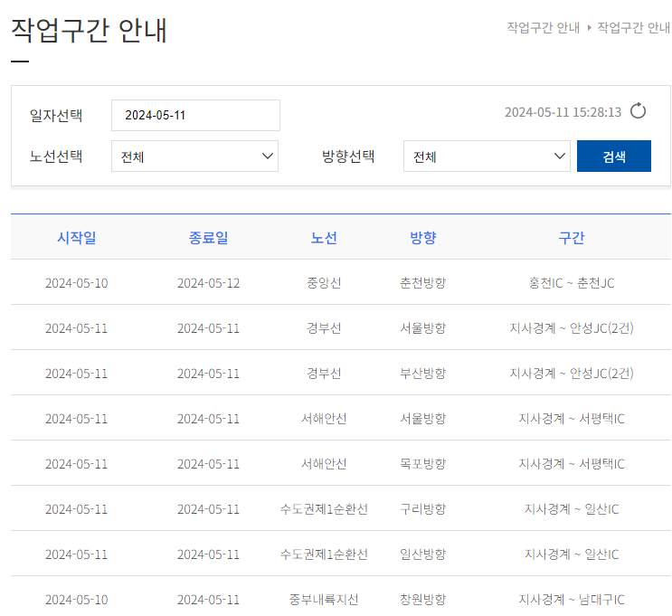672x616 pixels.
Task: Sort by the 종료일 column header
Action: tap(209, 237)
